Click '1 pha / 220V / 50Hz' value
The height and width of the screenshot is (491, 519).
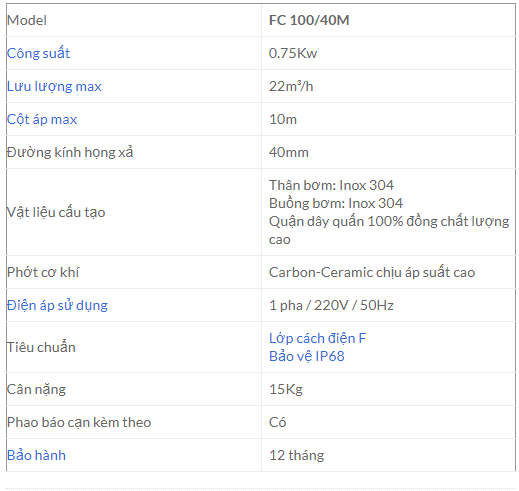coord(331,306)
